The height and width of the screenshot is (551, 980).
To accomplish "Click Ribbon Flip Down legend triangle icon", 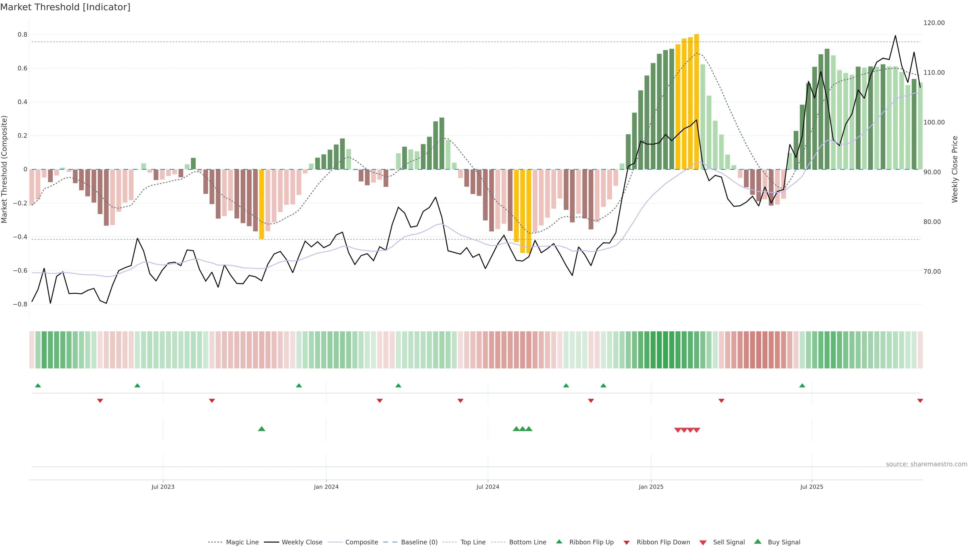I will [627, 543].
